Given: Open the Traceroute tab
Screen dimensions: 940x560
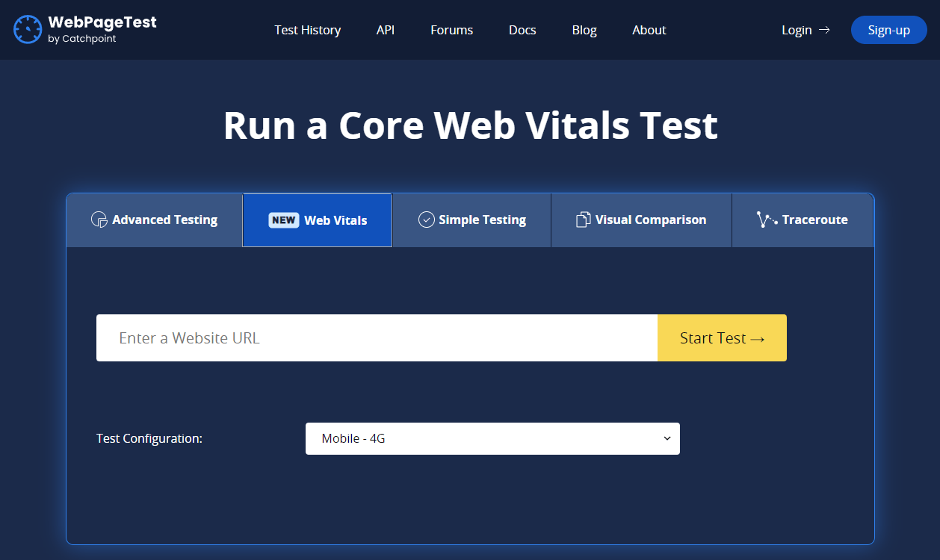Looking at the screenshot, I should (x=803, y=220).
